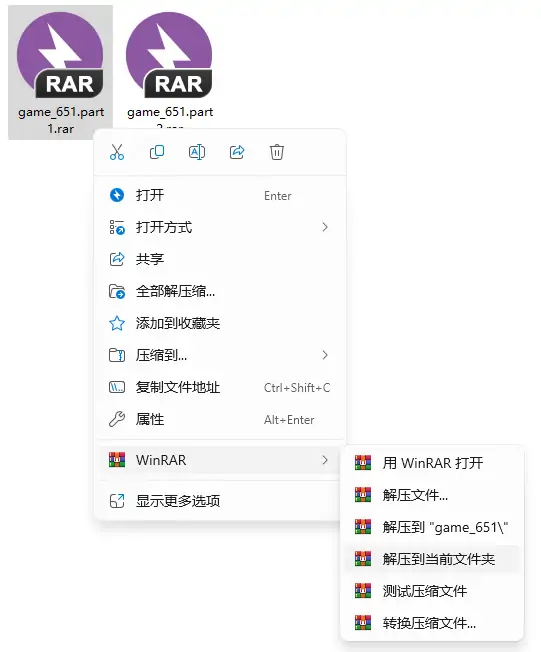Click the icon beside 打开方式

click(x=117, y=227)
